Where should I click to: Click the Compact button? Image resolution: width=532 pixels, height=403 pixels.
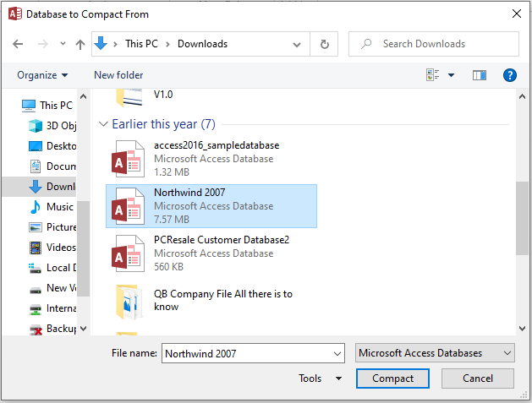click(392, 378)
